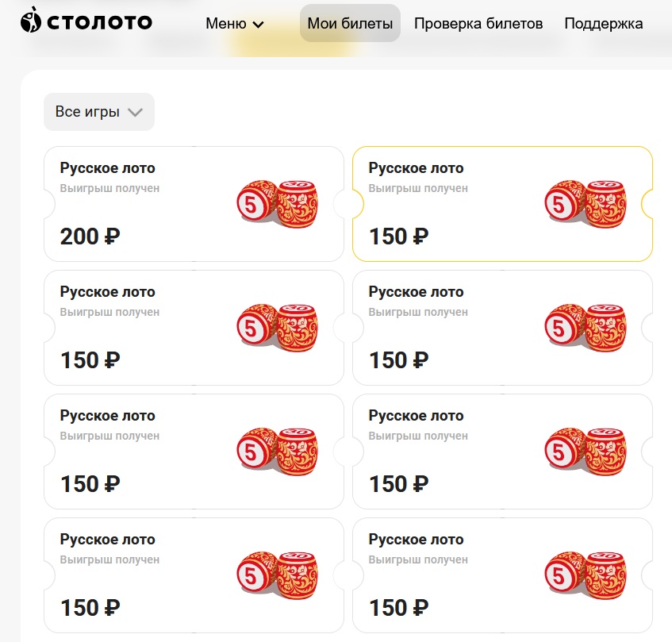Click the barrel icon on the third-row left ticket
This screenshot has height=642, width=672.
click(x=278, y=452)
